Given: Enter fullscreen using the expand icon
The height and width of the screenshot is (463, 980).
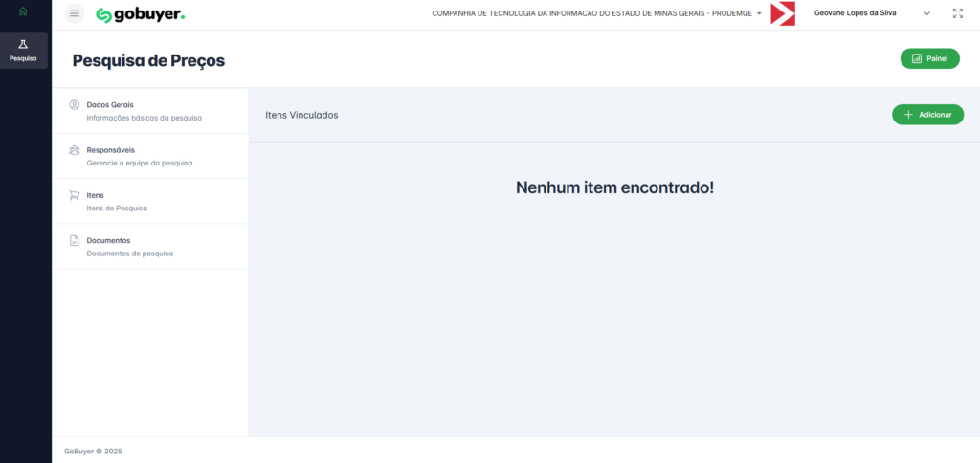Looking at the screenshot, I should point(958,13).
